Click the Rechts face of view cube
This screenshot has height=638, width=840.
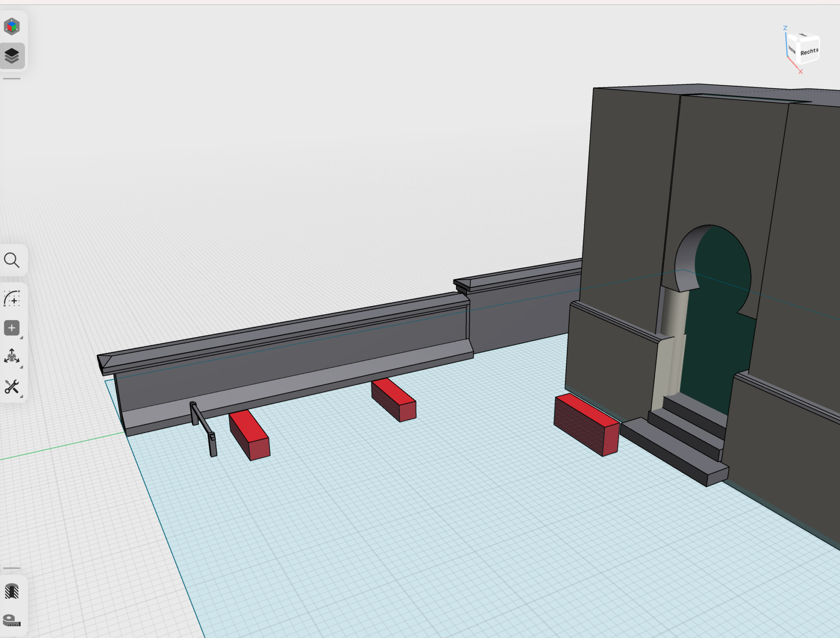[x=809, y=52]
